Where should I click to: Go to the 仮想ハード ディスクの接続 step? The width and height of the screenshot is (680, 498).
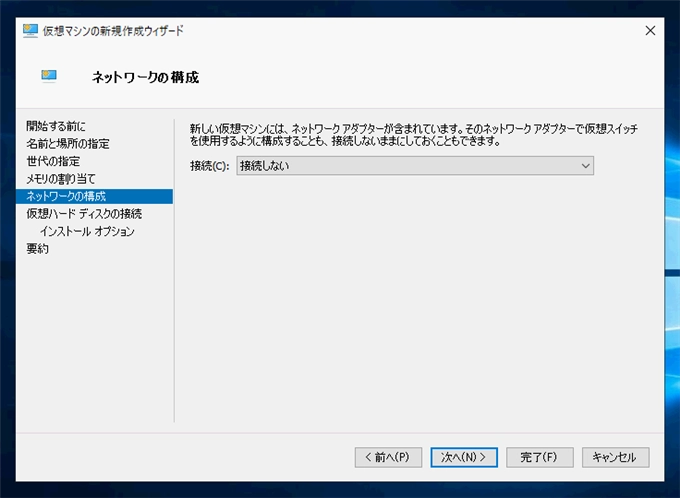click(84, 214)
